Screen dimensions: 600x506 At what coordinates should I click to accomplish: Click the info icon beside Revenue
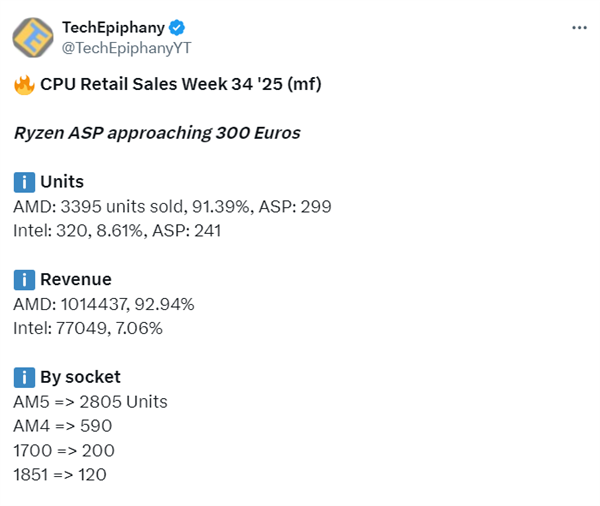(x=24, y=280)
